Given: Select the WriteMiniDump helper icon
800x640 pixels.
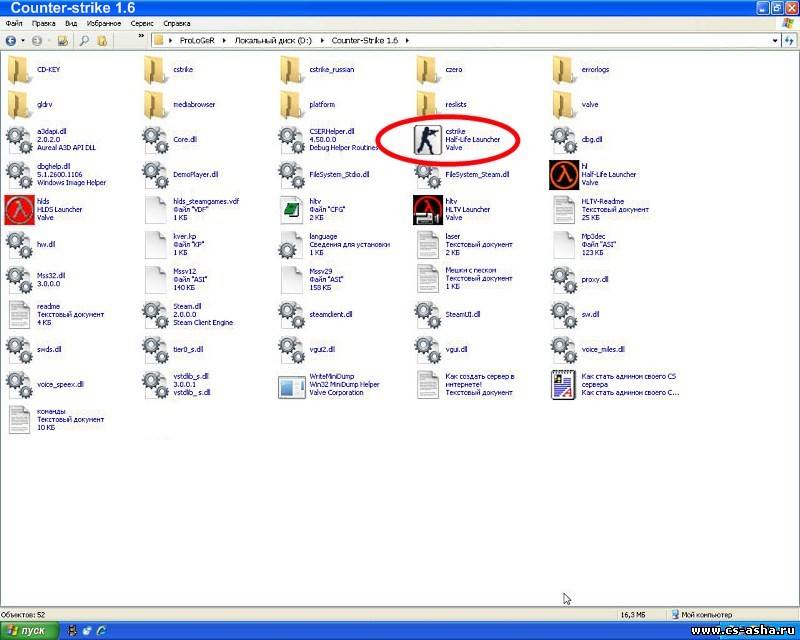Looking at the screenshot, I should coord(292,385).
